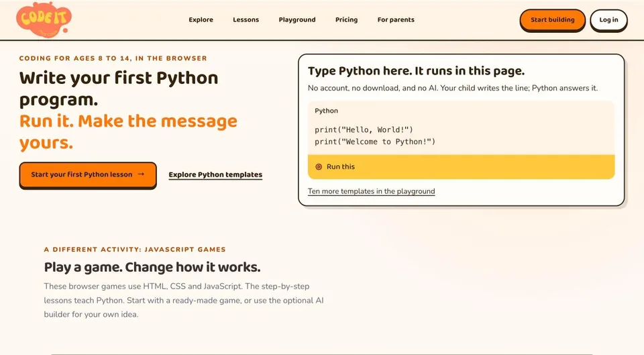
Task: Click the "Write your first Python program." heading
Action: click(119, 89)
